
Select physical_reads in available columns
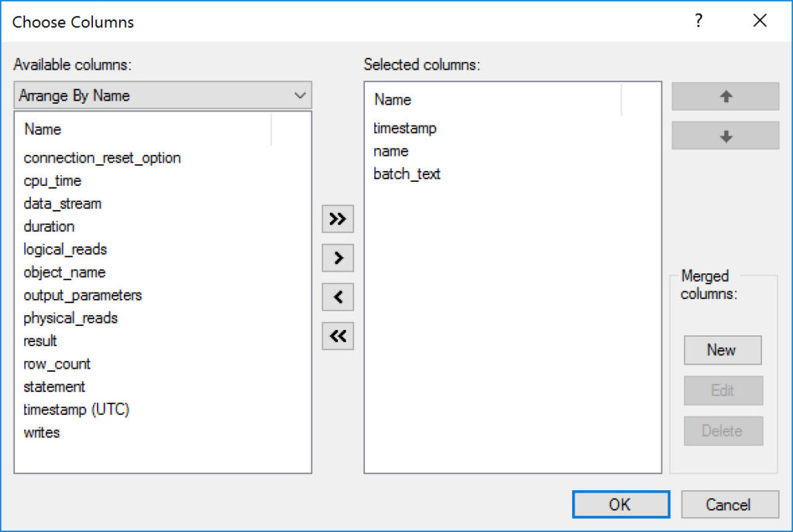coord(70,318)
